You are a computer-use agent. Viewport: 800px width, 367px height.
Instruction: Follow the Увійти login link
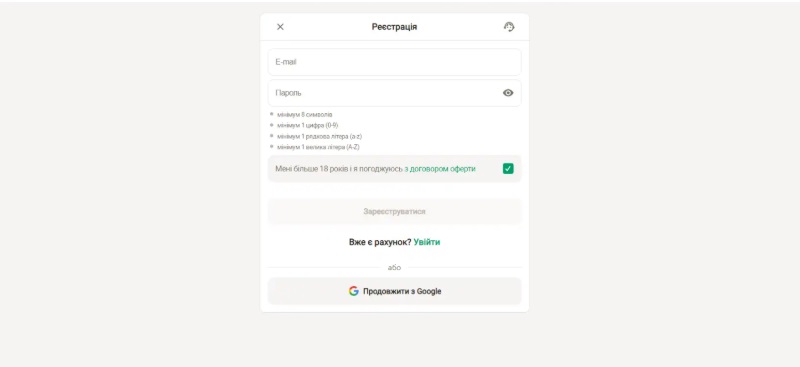pos(427,242)
